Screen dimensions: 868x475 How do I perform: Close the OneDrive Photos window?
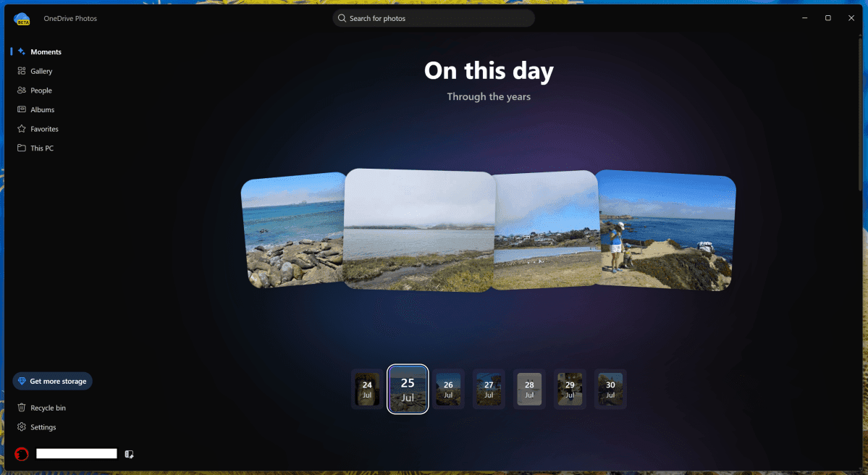[851, 18]
